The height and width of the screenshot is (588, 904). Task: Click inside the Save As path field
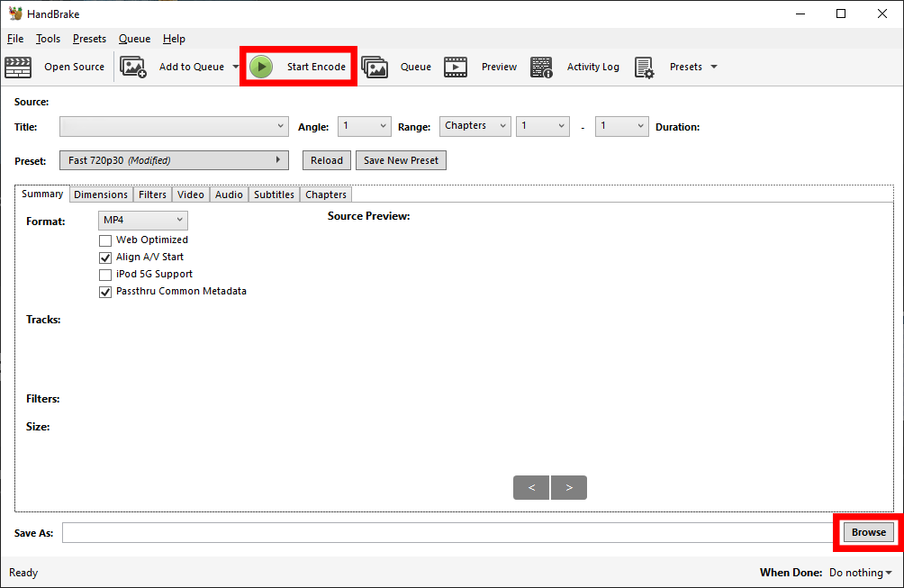point(449,533)
